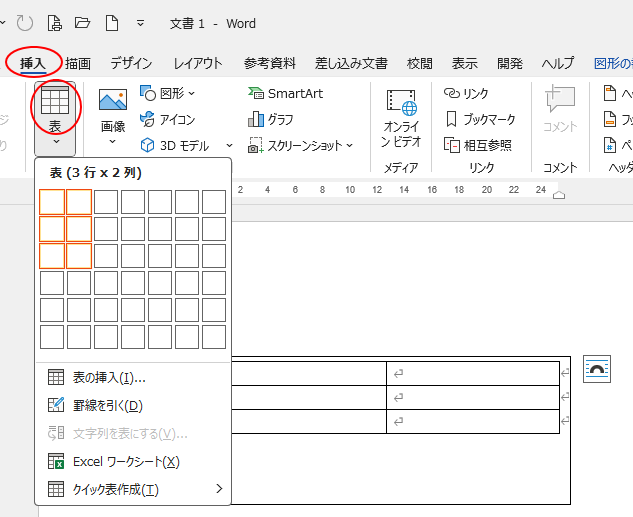Click third row right cell of document table

click(x=473, y=421)
